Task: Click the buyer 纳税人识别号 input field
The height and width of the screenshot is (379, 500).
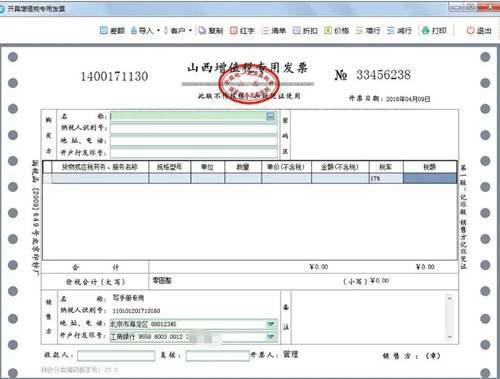Action: click(194, 129)
